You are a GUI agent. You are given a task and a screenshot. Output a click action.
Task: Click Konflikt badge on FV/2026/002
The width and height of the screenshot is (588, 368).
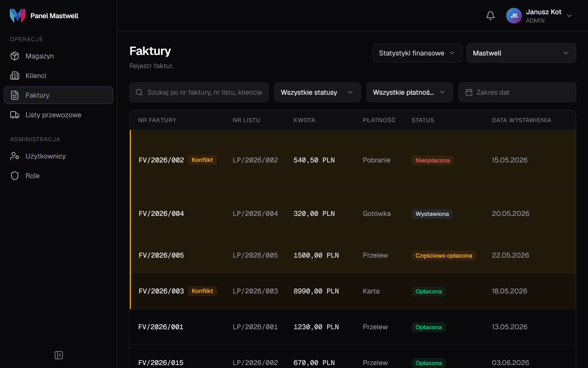(x=202, y=160)
